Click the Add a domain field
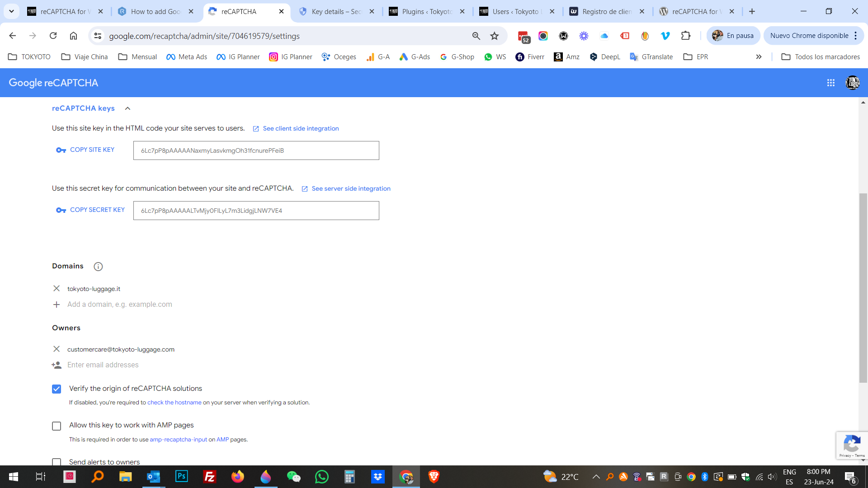The image size is (868, 488). 120,305
